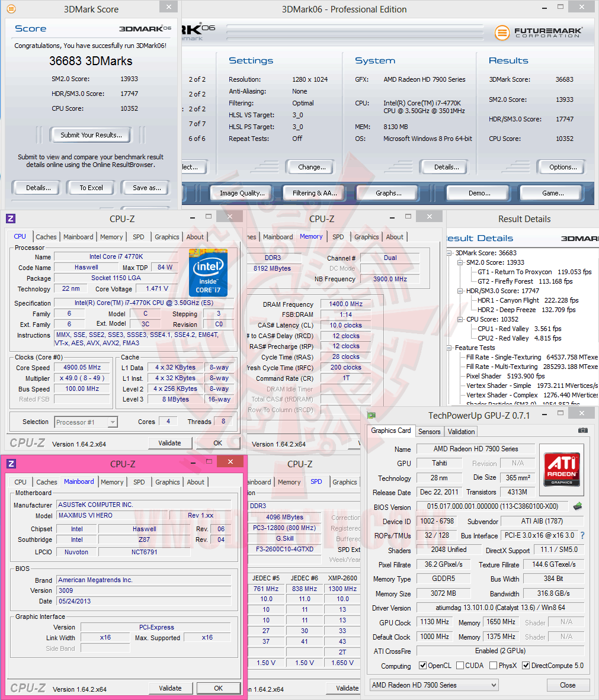Click the MAXIMUS VI HERO model field
Viewport: 599px width, 700px height.
click(112, 515)
